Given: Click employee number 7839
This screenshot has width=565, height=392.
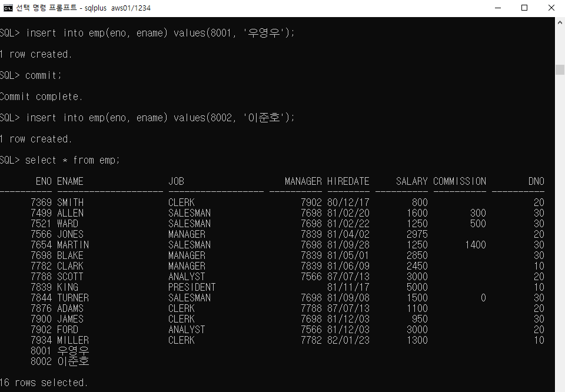Looking at the screenshot, I should [x=41, y=287].
